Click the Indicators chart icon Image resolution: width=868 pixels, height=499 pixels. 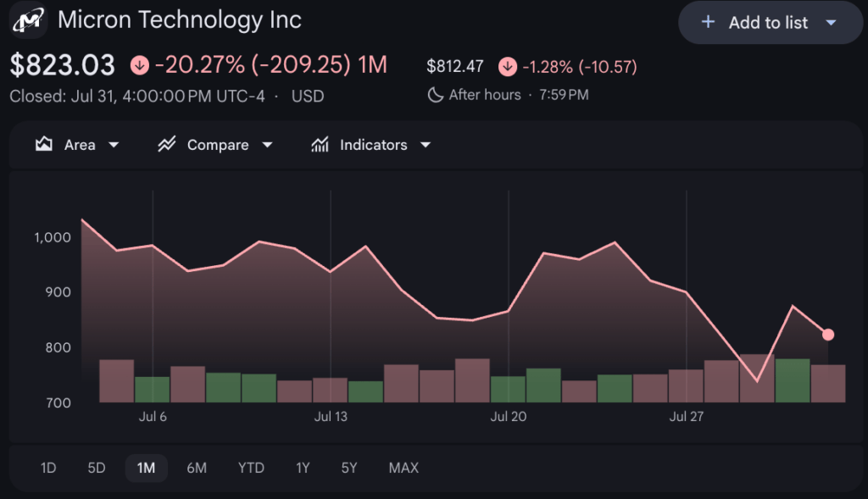tap(320, 144)
